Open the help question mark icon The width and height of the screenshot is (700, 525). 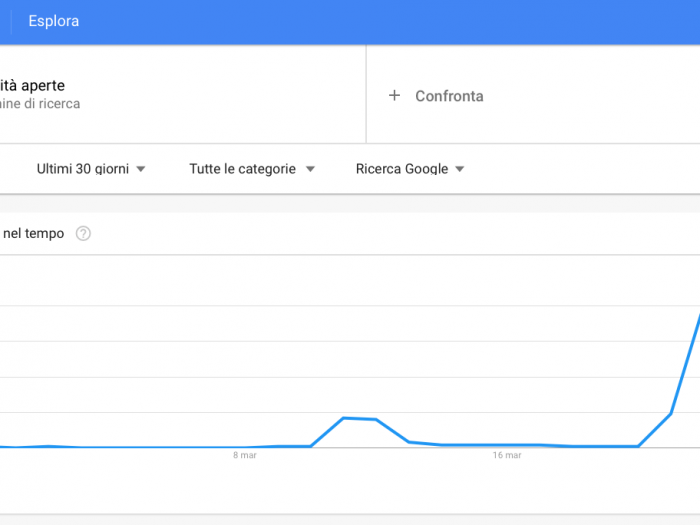(x=83, y=233)
